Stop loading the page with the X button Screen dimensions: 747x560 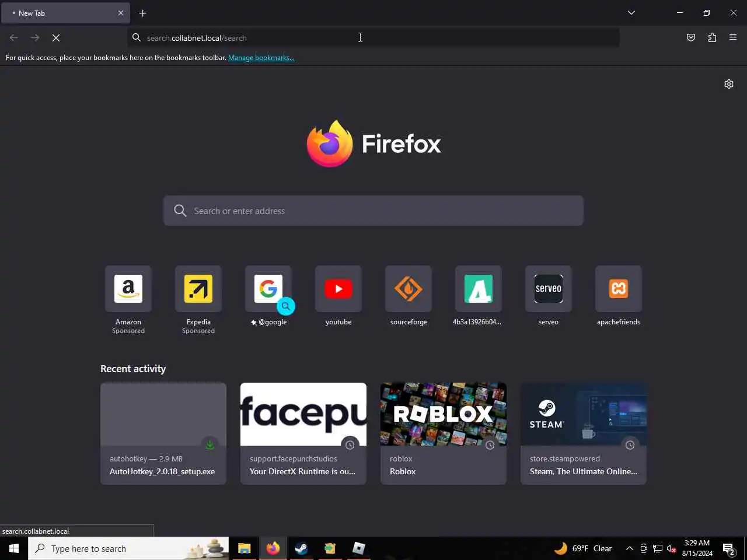click(56, 37)
